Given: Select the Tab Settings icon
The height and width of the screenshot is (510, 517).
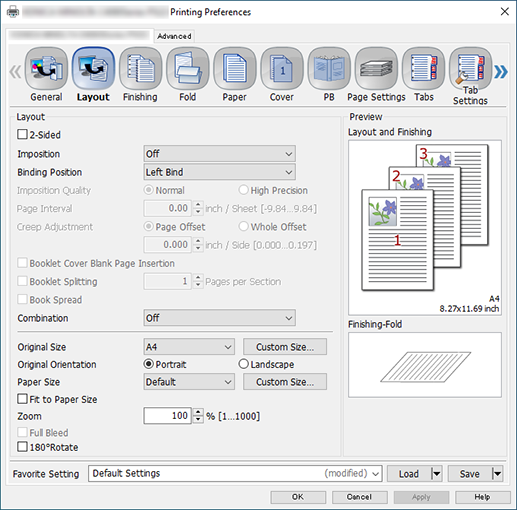Looking at the screenshot, I should coord(470,69).
